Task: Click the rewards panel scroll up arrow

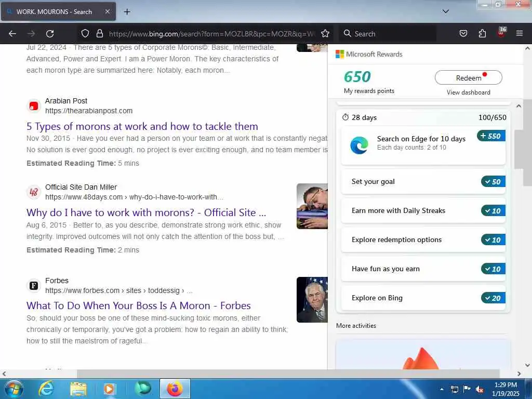Action: (x=518, y=106)
